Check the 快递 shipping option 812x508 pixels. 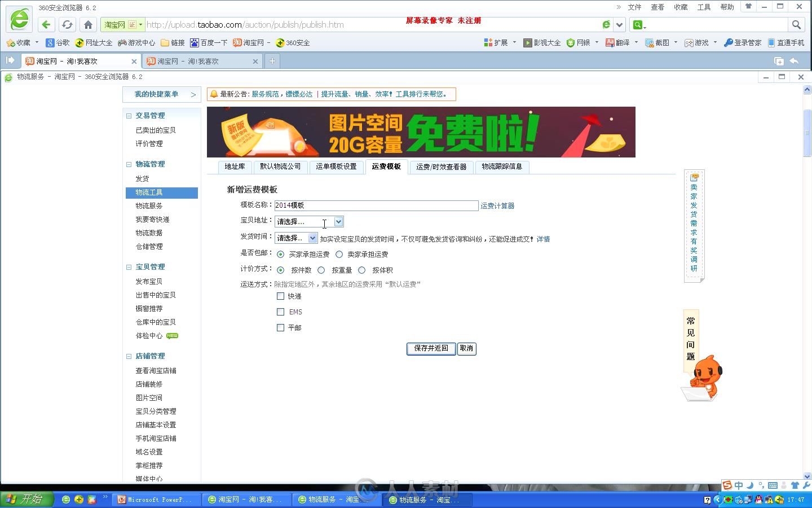pyautogui.click(x=280, y=296)
